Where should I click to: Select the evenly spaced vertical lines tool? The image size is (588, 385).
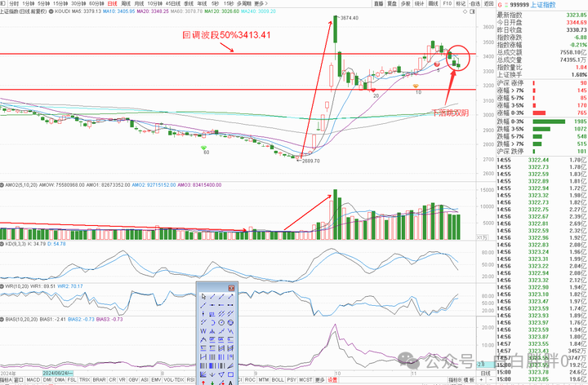pyautogui.click(x=212, y=357)
